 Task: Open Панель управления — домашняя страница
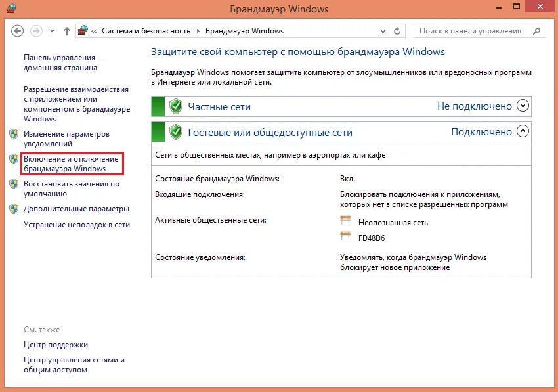click(x=64, y=62)
